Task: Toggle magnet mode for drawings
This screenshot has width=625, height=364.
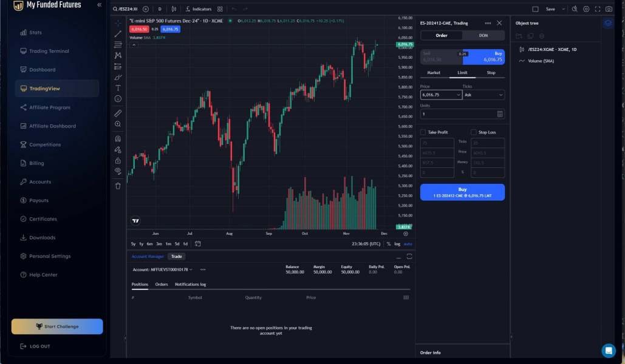Action: point(118,138)
